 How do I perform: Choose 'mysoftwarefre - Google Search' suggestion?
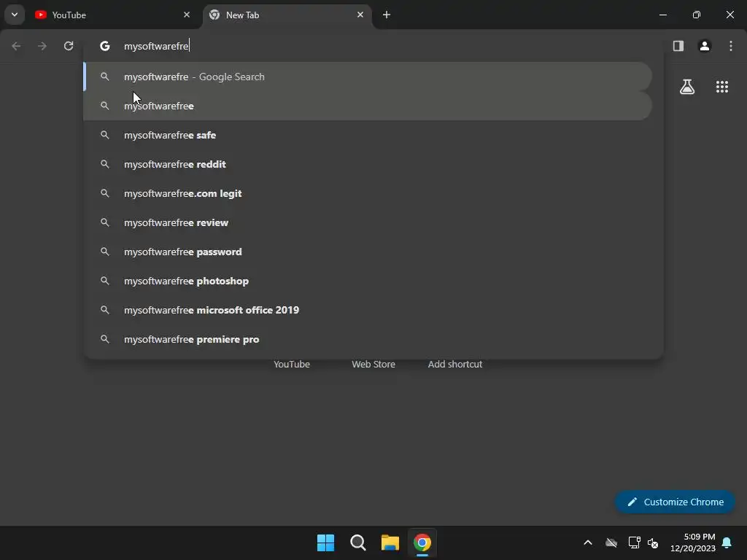pyautogui.click(x=368, y=77)
